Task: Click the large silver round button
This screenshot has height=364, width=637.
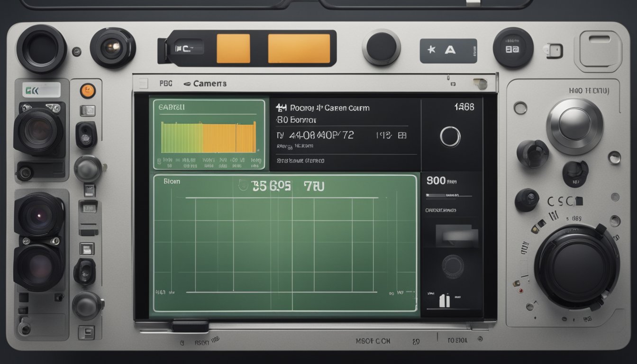Action: [x=574, y=126]
